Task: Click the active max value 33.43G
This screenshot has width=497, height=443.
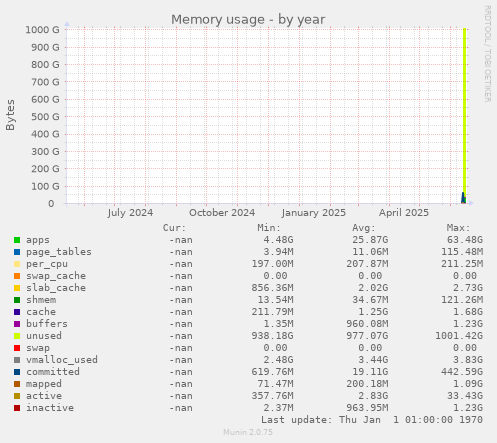Action: pyautogui.click(x=465, y=396)
